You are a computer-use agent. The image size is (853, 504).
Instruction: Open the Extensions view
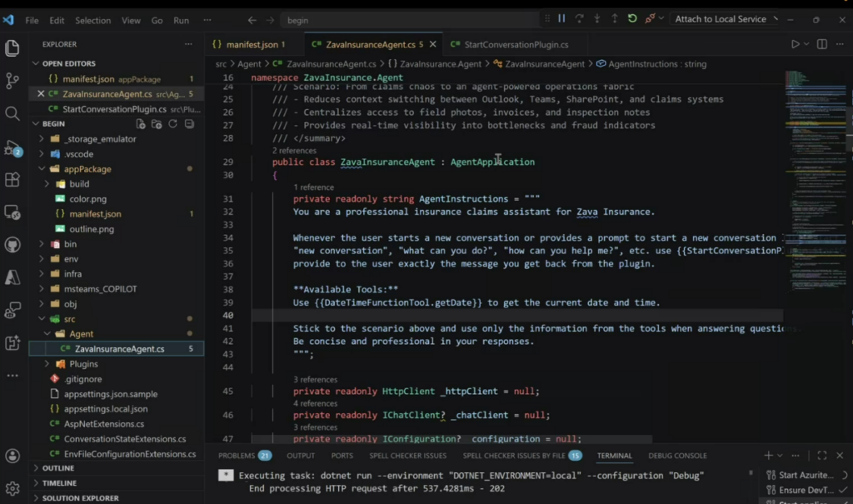pyautogui.click(x=12, y=180)
